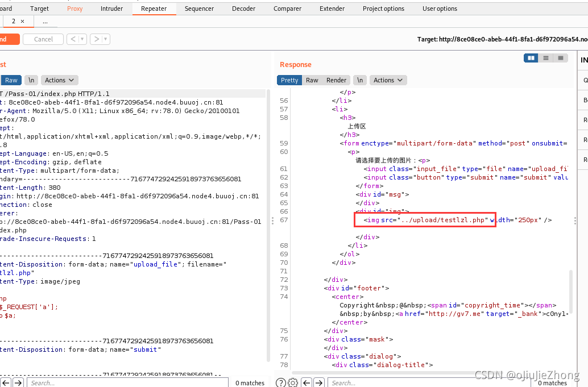Open the Intruder tab
Image resolution: width=588 pixels, height=387 pixels.
pyautogui.click(x=111, y=9)
